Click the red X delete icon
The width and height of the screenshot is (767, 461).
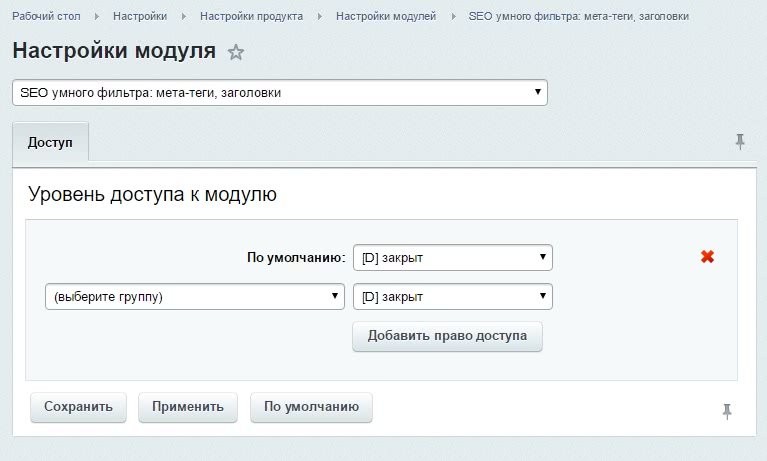pos(707,256)
